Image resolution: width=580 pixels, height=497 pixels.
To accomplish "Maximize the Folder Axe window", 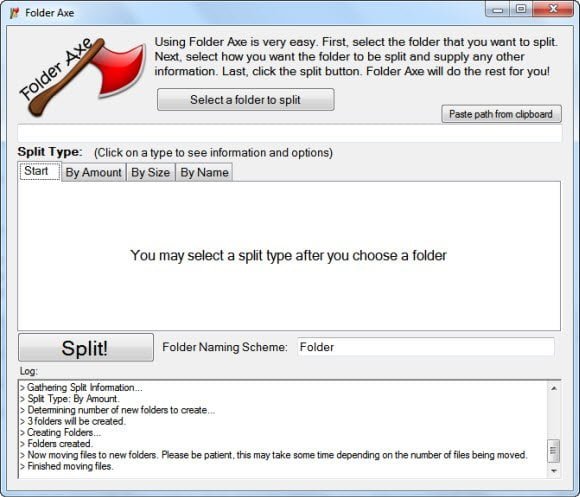I will coord(521,9).
